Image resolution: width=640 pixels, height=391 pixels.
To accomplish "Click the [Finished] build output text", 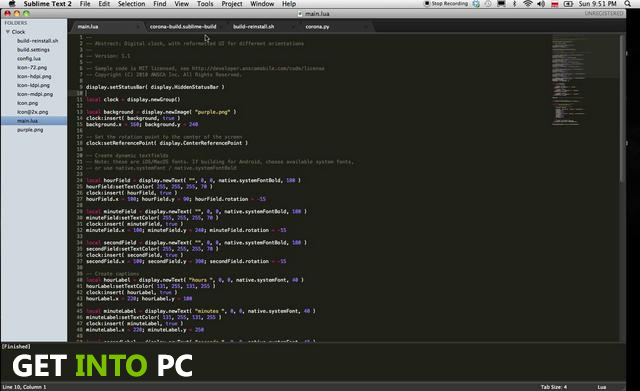I will [16, 347].
